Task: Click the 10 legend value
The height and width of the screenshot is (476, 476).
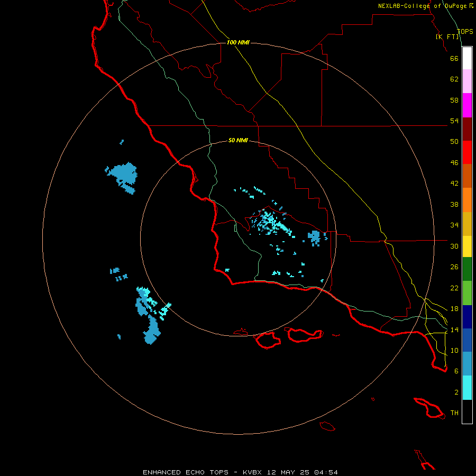Action: (x=454, y=350)
